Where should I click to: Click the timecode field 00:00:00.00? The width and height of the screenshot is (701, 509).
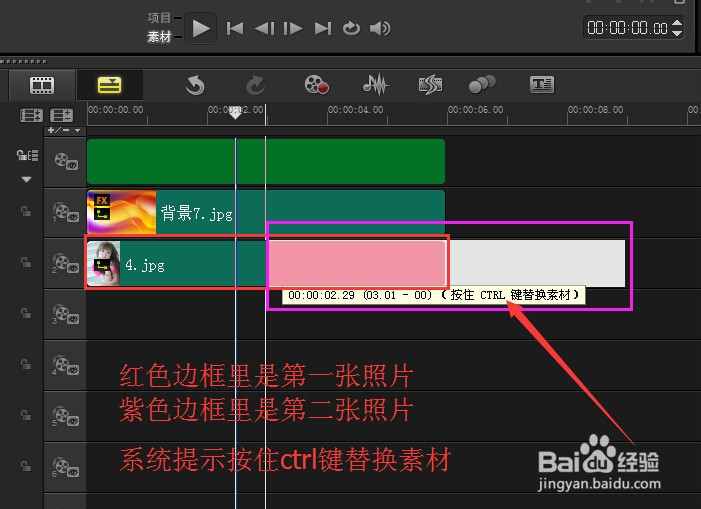click(x=628, y=28)
